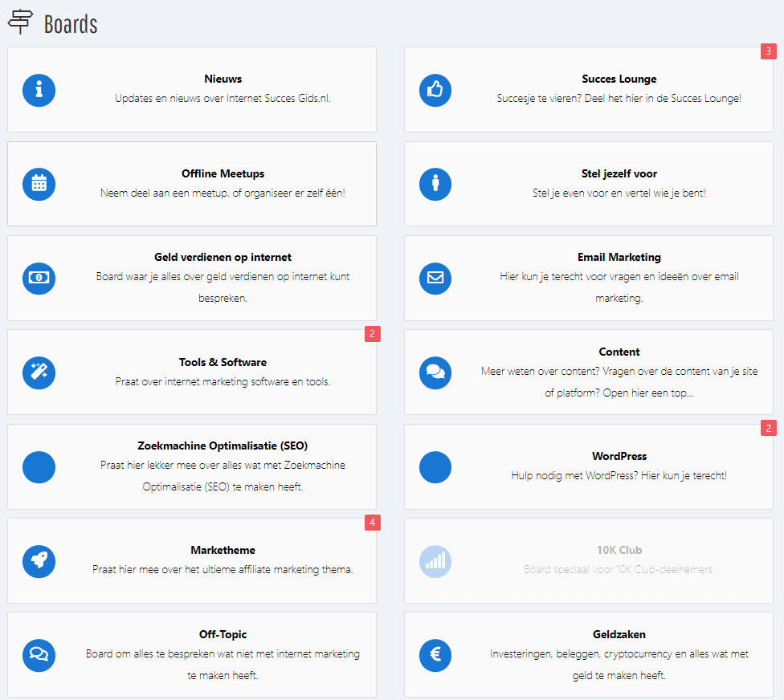
Task: Click the chat bubble icon for Content
Action: coord(435,372)
